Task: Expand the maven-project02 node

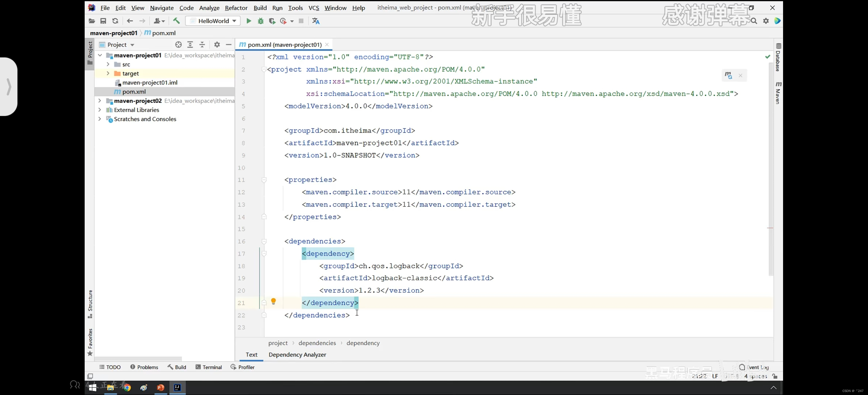Action: 100,100
